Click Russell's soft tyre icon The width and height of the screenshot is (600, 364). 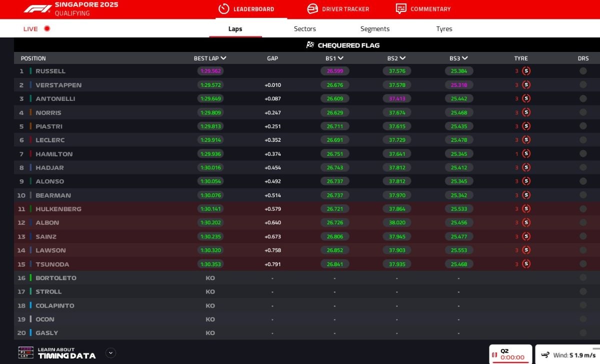pyautogui.click(x=526, y=71)
